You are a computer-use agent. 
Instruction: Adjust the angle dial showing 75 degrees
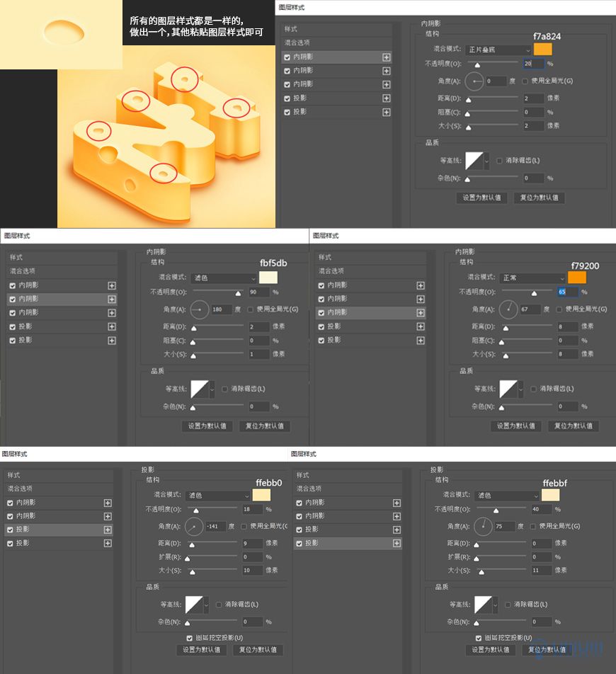484,527
